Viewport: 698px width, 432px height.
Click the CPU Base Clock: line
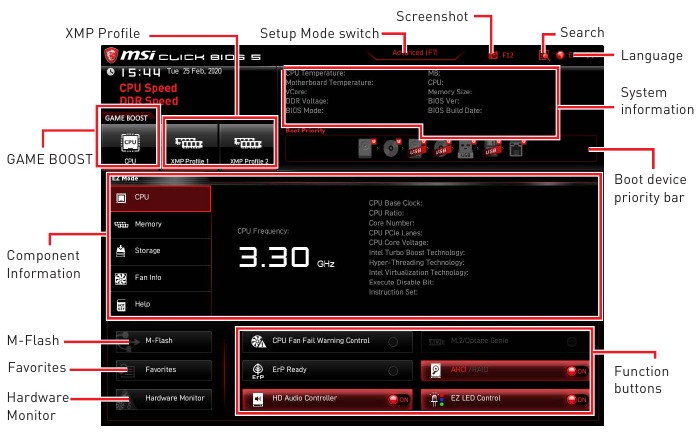395,203
